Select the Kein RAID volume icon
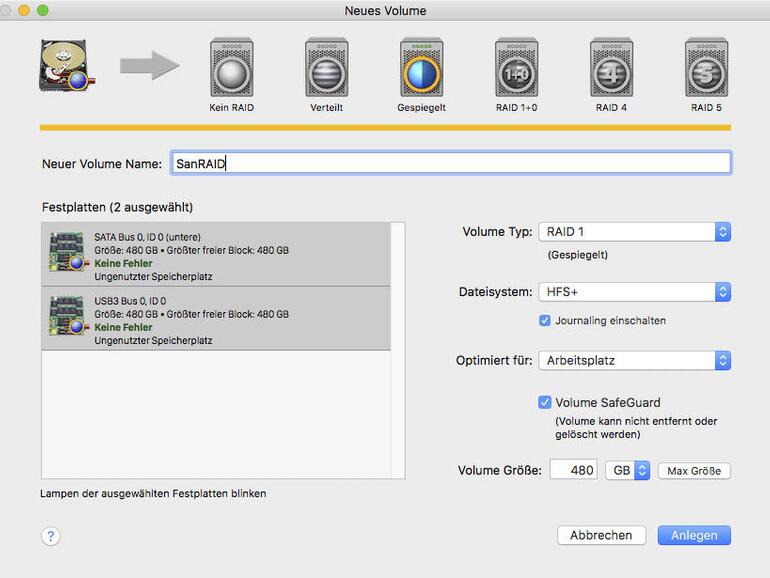The height and width of the screenshot is (578, 770). click(231, 68)
